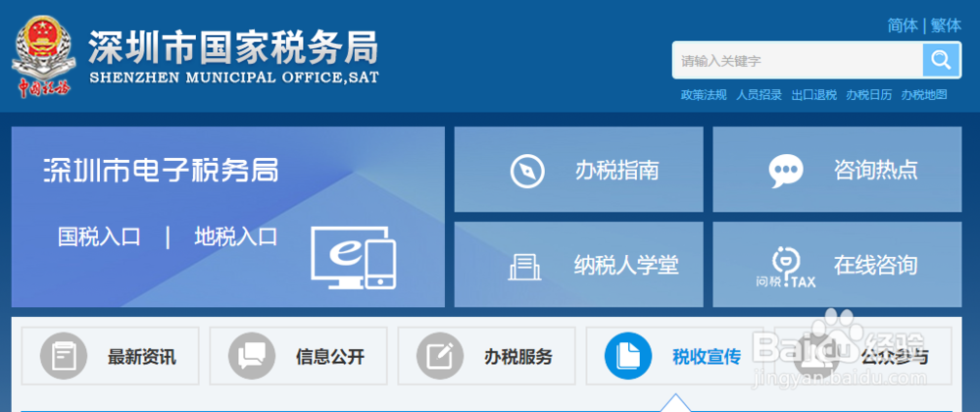This screenshot has width=980, height=412.
Task: Open the 咨询热点 tile
Action: 837,170
